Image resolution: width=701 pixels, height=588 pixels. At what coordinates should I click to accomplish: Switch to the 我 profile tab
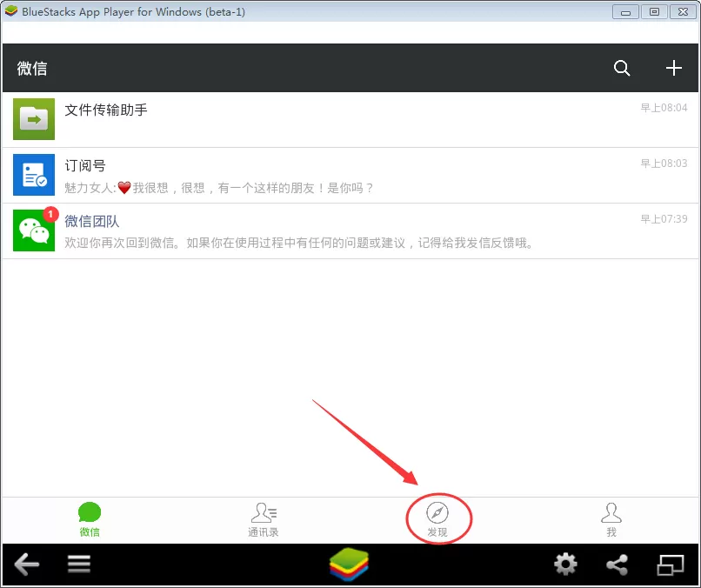611,519
